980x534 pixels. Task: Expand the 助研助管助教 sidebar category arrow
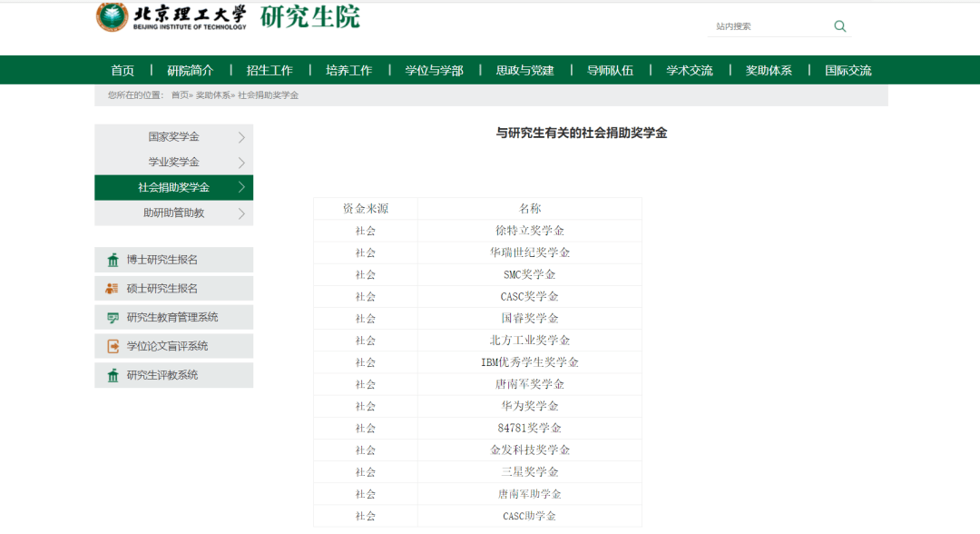pyautogui.click(x=242, y=213)
